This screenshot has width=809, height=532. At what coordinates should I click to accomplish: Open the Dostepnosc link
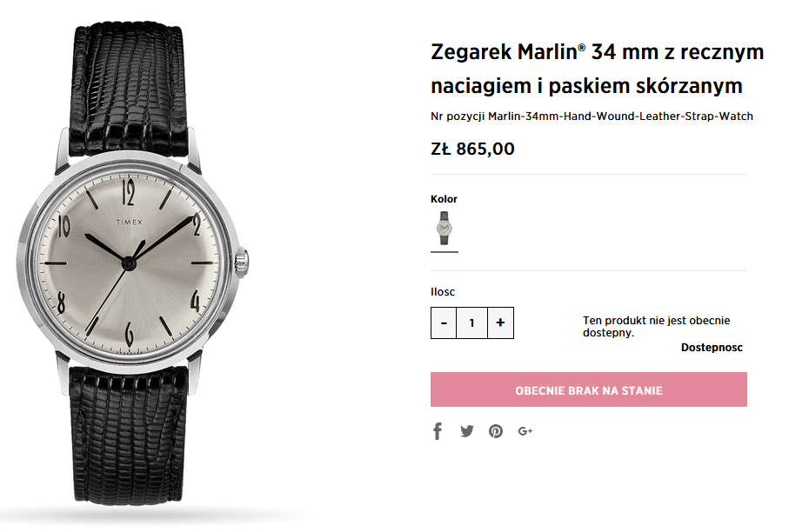click(712, 348)
